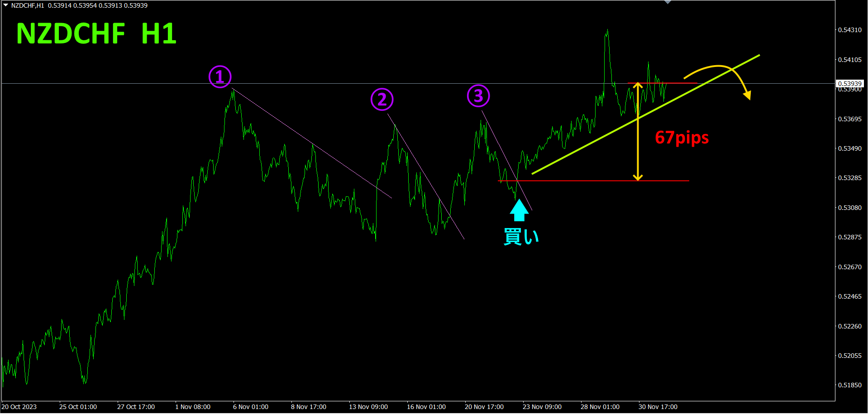868x414 pixels.
Task: Click the 20 Oct 2023 date label
Action: click(x=19, y=407)
